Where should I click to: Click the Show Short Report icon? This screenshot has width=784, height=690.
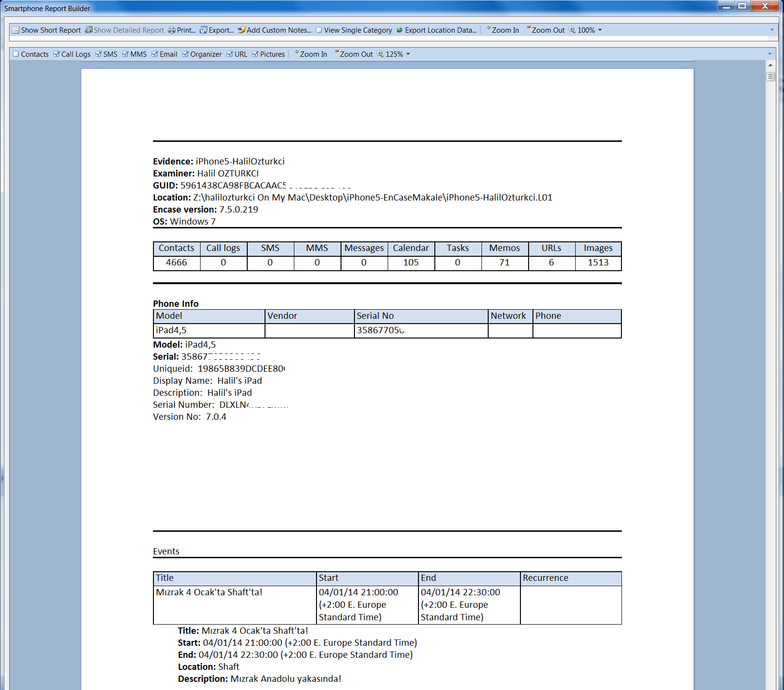(16, 30)
